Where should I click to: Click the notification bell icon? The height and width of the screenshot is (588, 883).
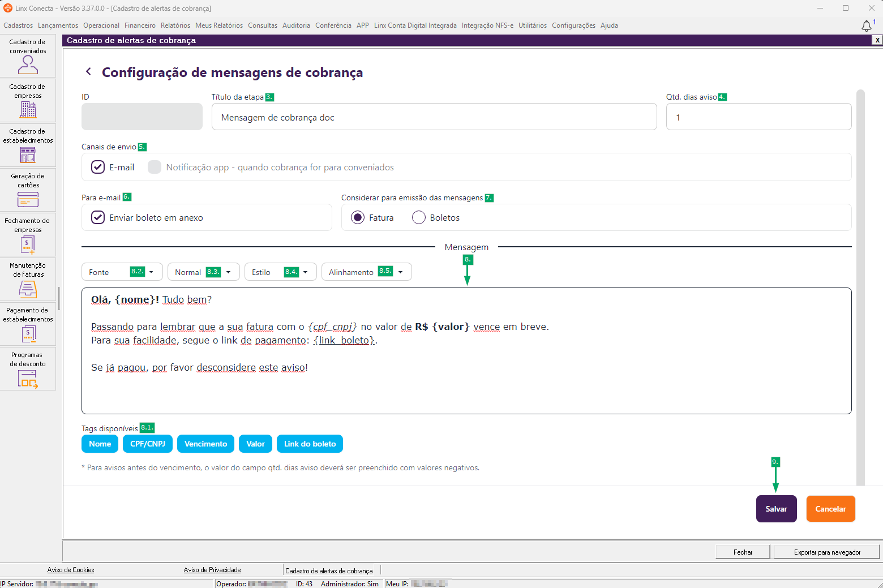pyautogui.click(x=867, y=26)
